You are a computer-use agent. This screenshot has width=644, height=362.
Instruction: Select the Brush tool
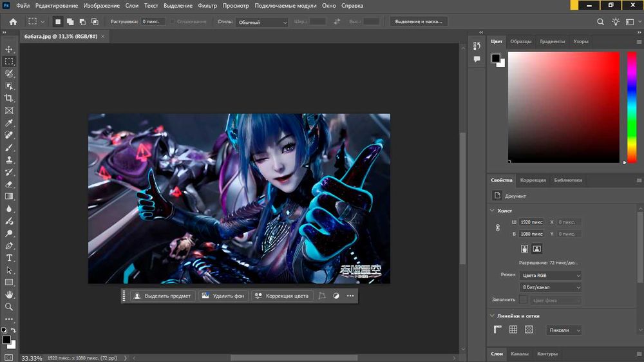tap(9, 148)
